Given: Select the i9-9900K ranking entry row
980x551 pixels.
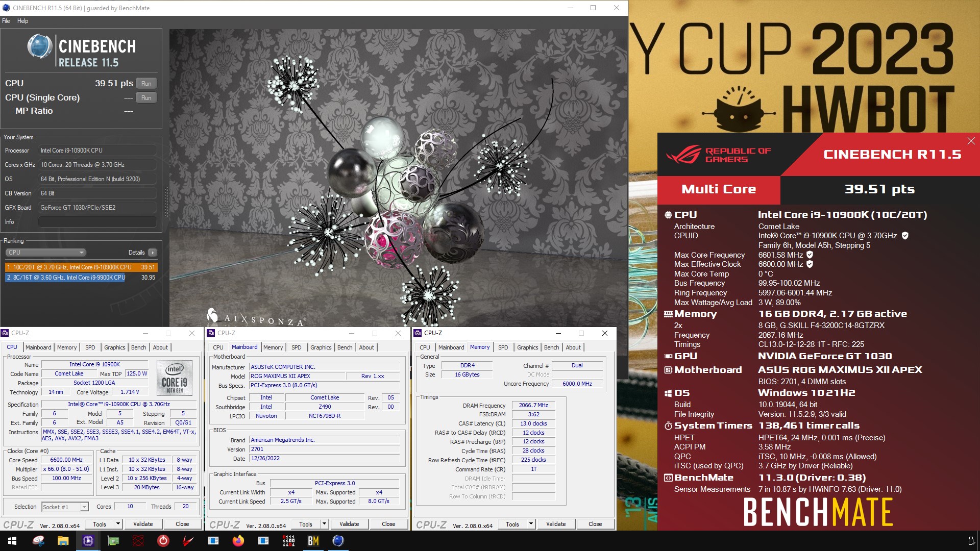Looking at the screenshot, I should tap(81, 278).
